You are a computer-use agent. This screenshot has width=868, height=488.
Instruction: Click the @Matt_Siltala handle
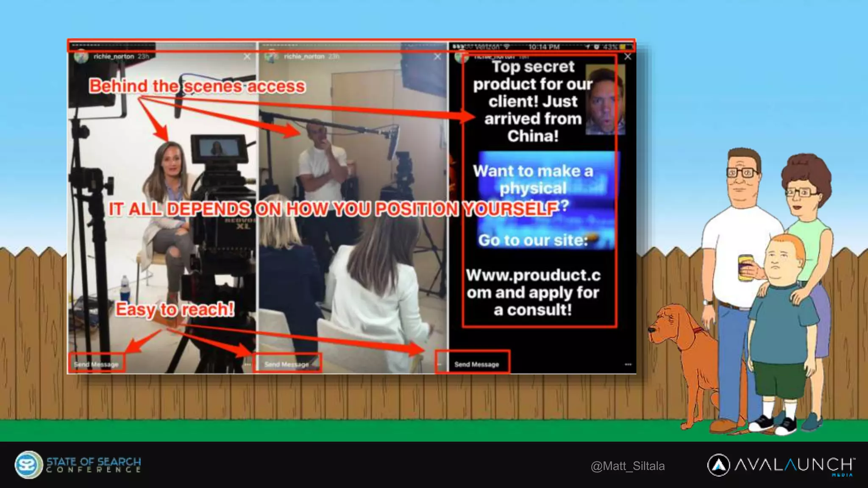(627, 466)
